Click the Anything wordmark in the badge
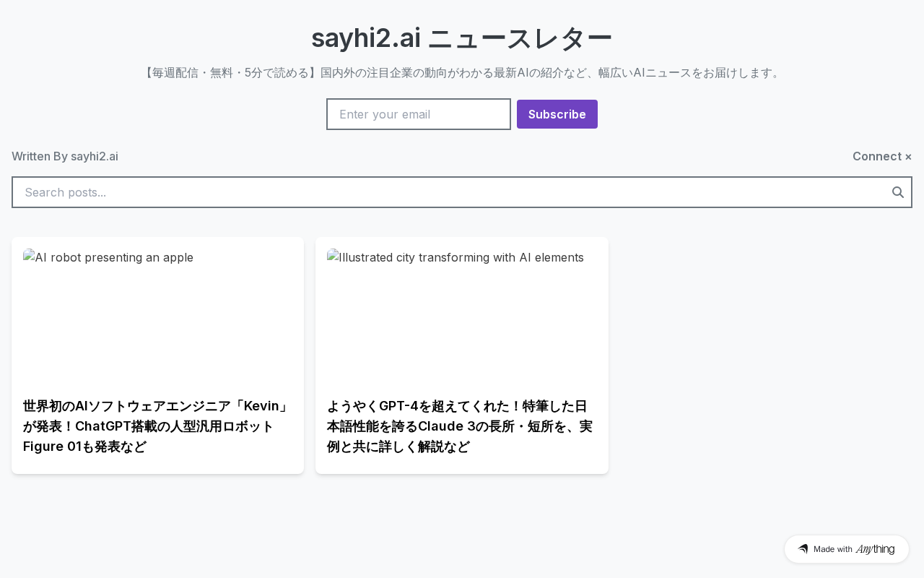Image resolution: width=924 pixels, height=578 pixels. (875, 549)
